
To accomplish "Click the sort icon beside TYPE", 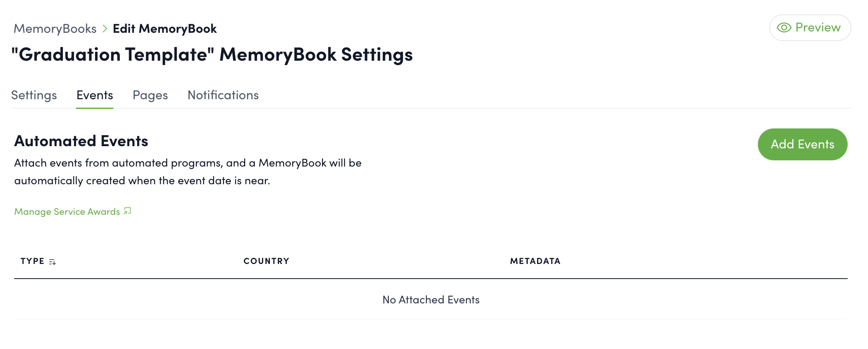I will pyautogui.click(x=52, y=262).
